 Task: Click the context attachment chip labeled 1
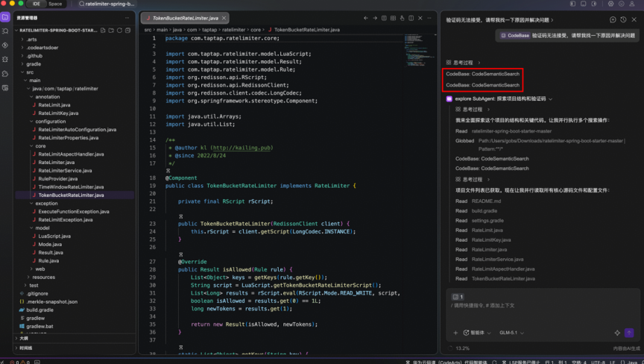(458, 297)
